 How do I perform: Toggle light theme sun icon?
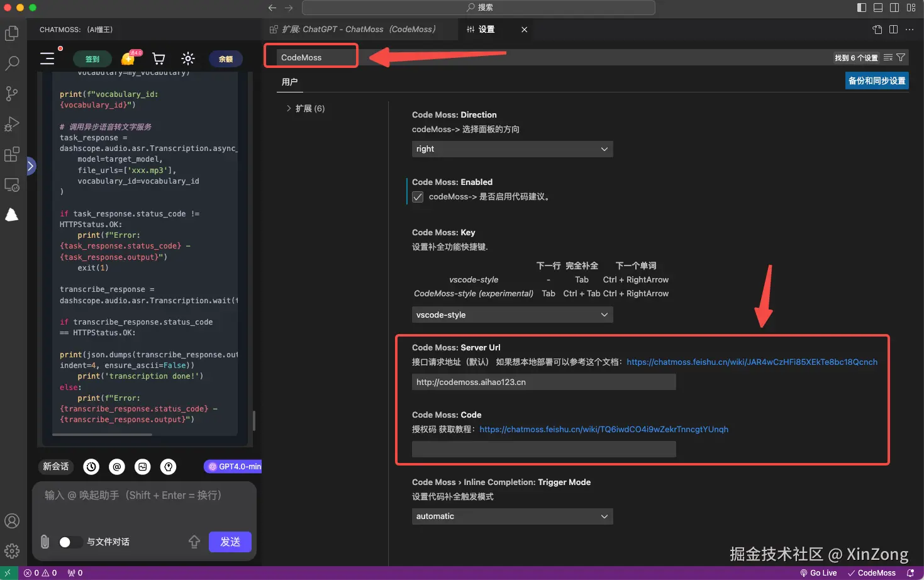point(188,59)
